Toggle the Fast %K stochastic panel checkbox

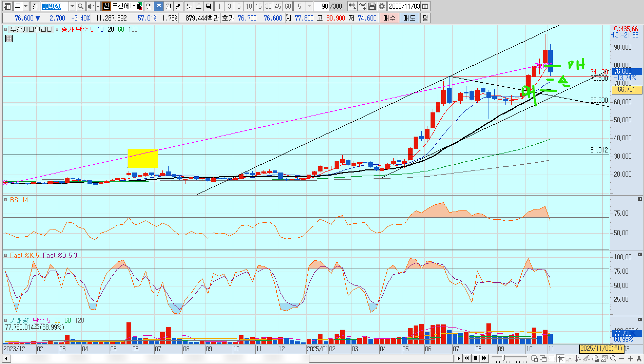6,255
